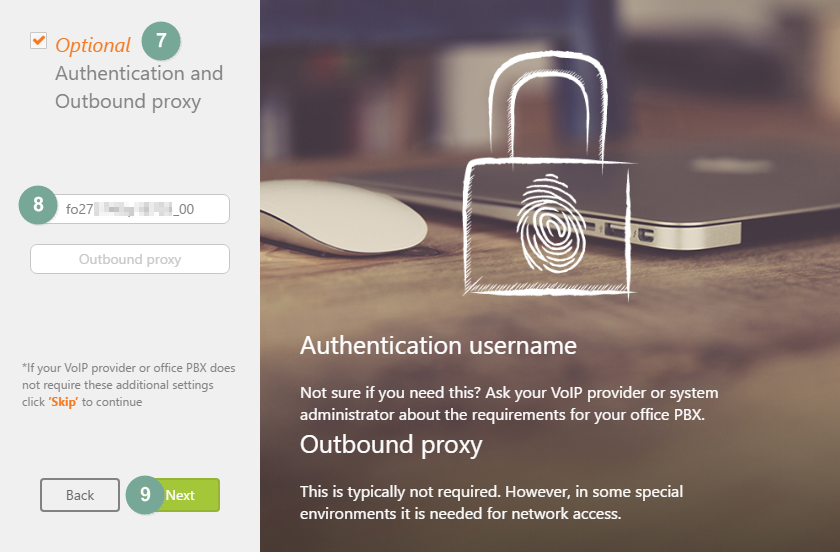Image resolution: width=840 pixels, height=552 pixels.
Task: Click the step 8 circle badge
Action: [38, 205]
